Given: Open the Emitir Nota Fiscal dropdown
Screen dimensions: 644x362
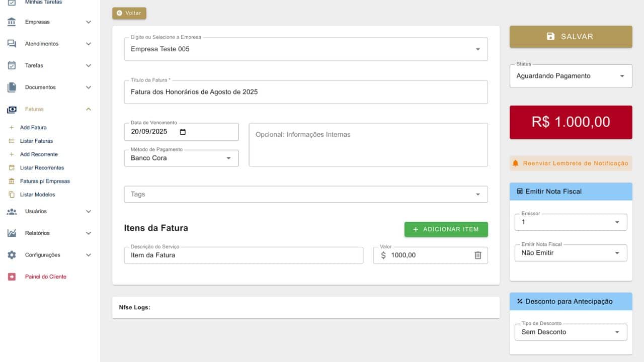Looking at the screenshot, I should [571, 253].
